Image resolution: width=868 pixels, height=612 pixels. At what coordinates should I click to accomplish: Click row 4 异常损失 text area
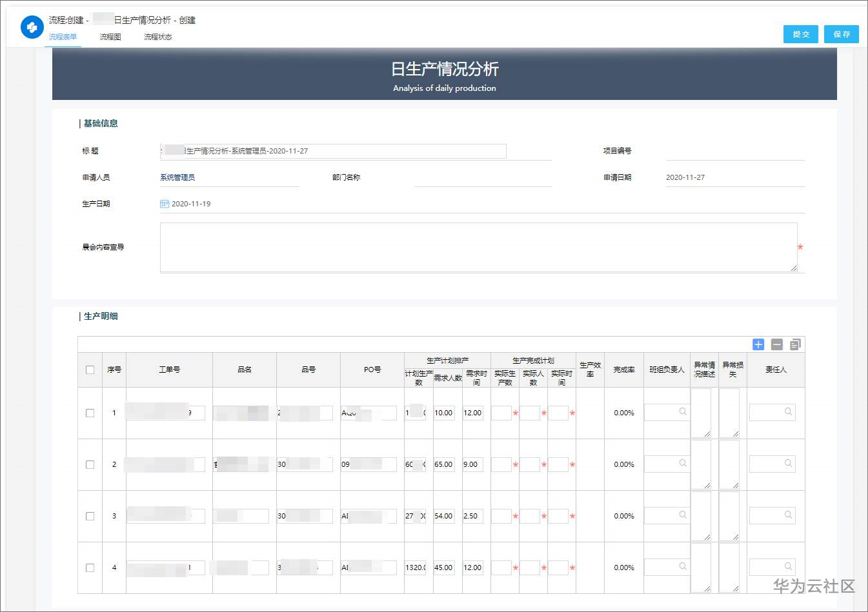[x=729, y=568]
